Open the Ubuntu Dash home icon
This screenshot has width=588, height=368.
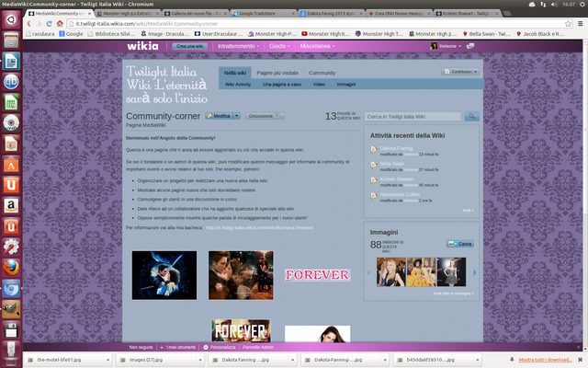point(11,19)
